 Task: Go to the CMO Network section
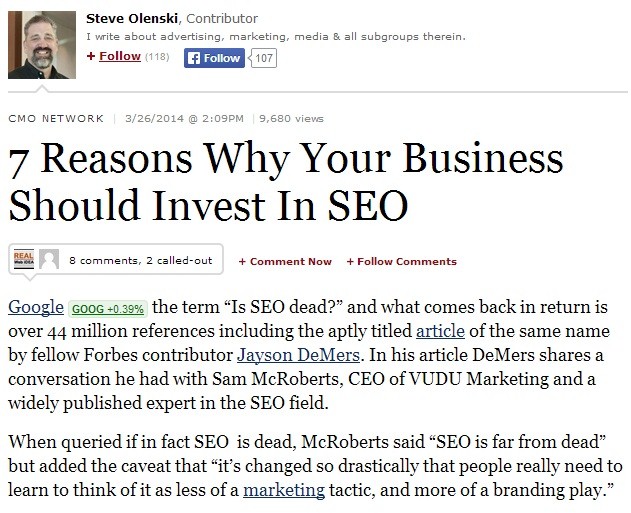pos(55,119)
